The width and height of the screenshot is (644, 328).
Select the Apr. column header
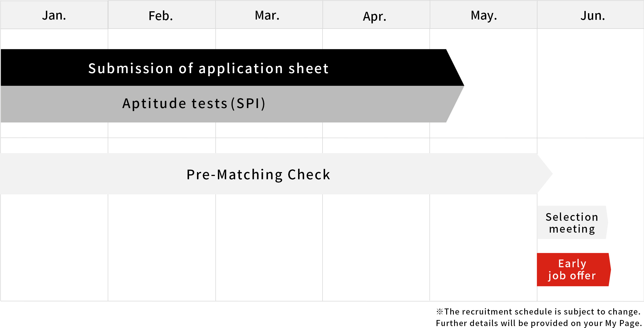click(375, 16)
